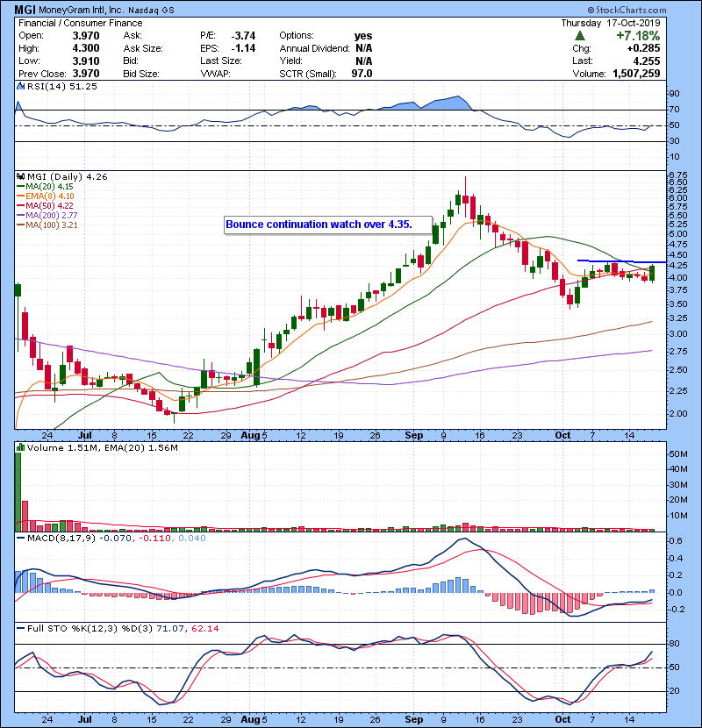Select the MA(100) 3.21 legend entry
This screenshot has width=702, height=728.
[47, 225]
